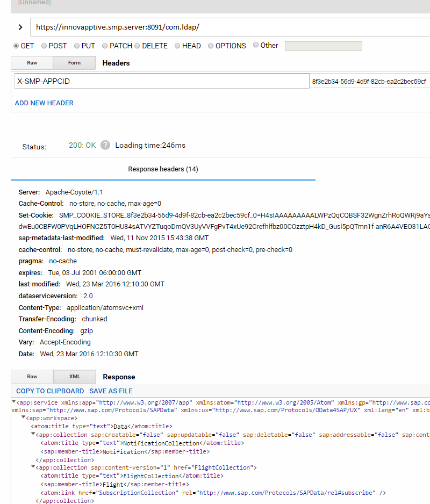This screenshot has width=430, height=504.
Task: Click the help icon beside the 200 OK status
Action: (x=105, y=145)
